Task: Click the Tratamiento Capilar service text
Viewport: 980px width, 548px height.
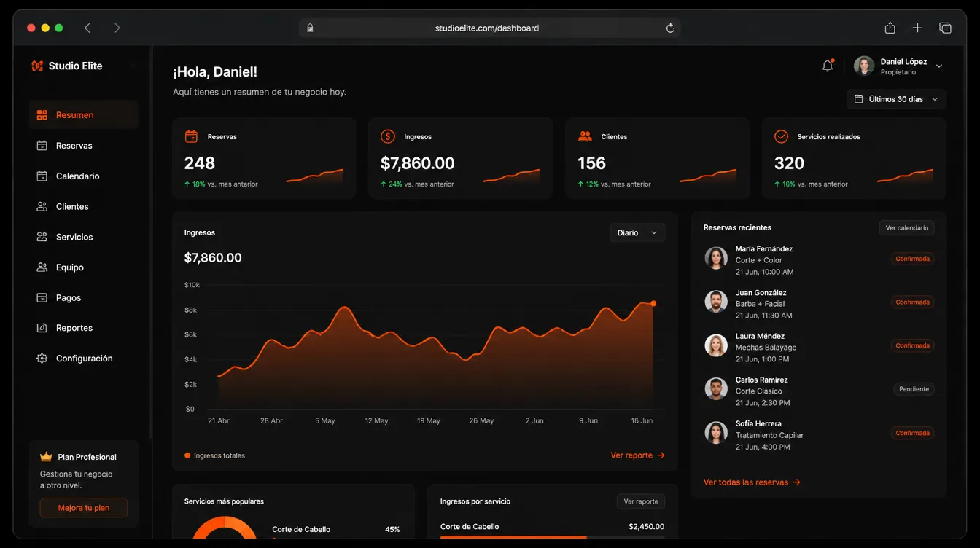Action: [x=769, y=435]
